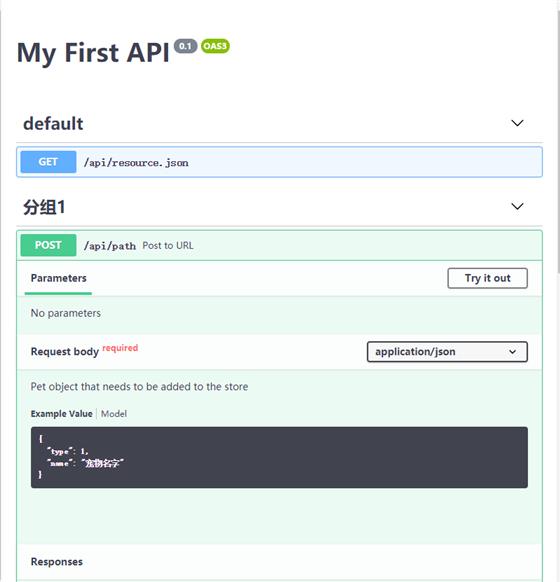
Task: Click the Post to URL summary text
Action: (x=168, y=245)
